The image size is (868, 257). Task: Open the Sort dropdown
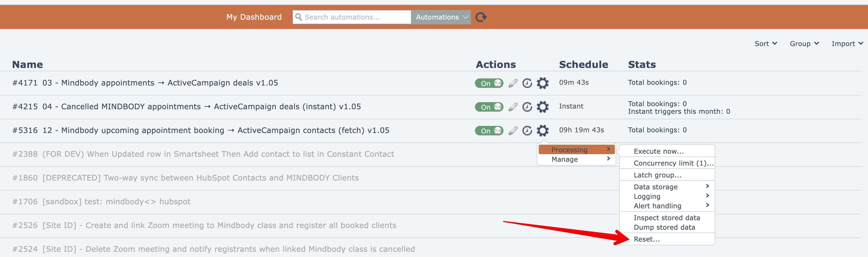[765, 44]
